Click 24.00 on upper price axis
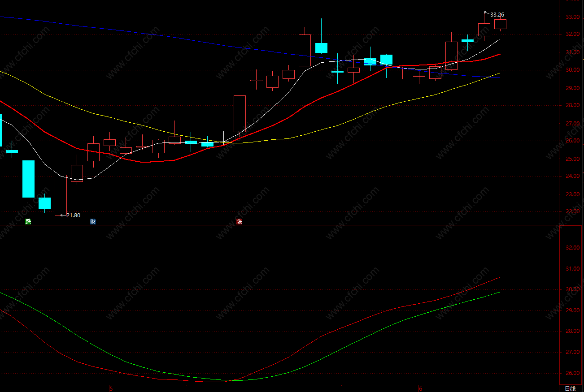The width and height of the screenshot is (584, 392). tap(572, 176)
